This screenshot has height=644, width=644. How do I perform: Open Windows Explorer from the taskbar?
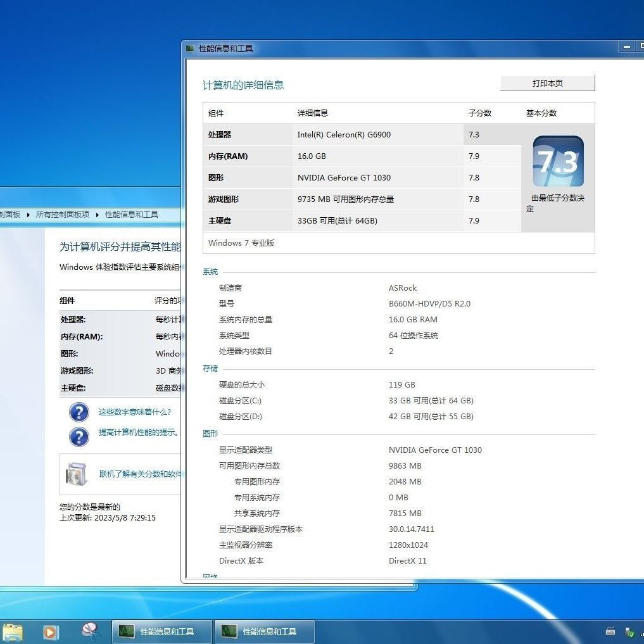[12, 631]
